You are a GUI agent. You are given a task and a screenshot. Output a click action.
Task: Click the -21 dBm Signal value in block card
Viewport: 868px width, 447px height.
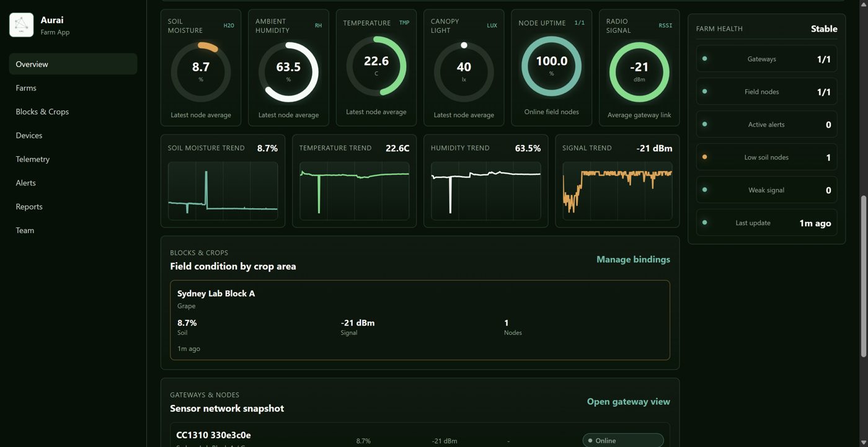click(358, 322)
